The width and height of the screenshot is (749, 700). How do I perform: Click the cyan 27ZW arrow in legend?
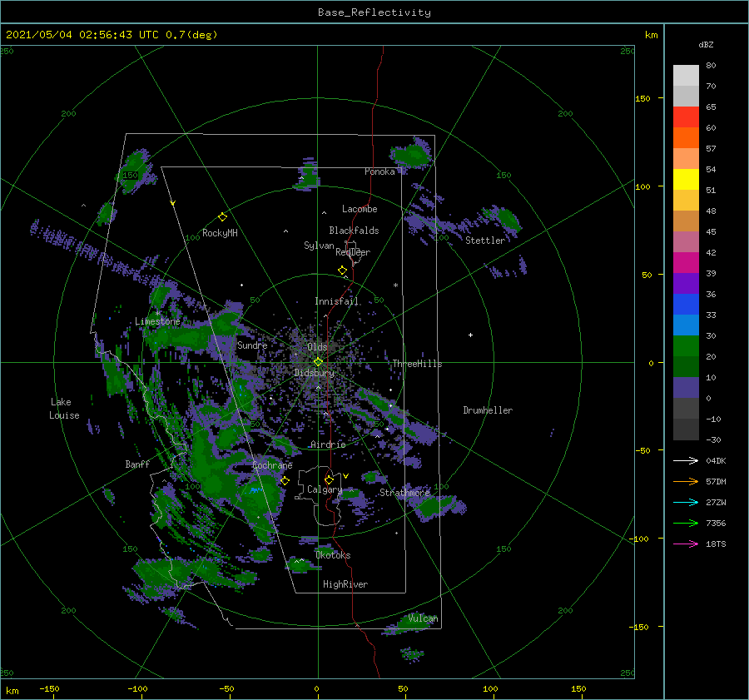(x=686, y=502)
